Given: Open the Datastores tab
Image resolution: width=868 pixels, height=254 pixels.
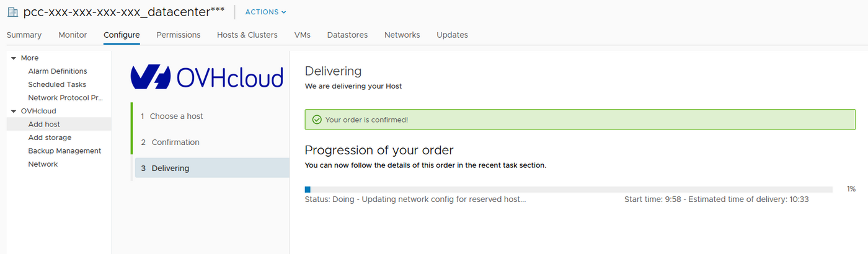Looking at the screenshot, I should [x=347, y=35].
